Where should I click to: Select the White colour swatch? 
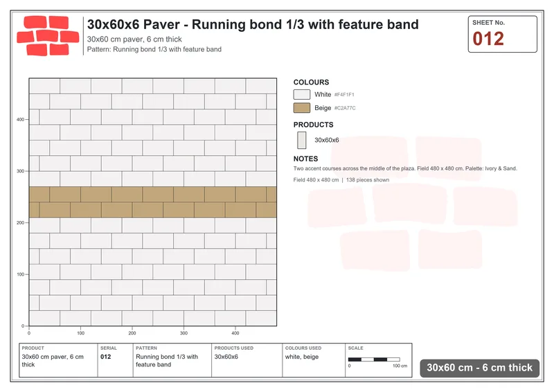click(x=302, y=94)
